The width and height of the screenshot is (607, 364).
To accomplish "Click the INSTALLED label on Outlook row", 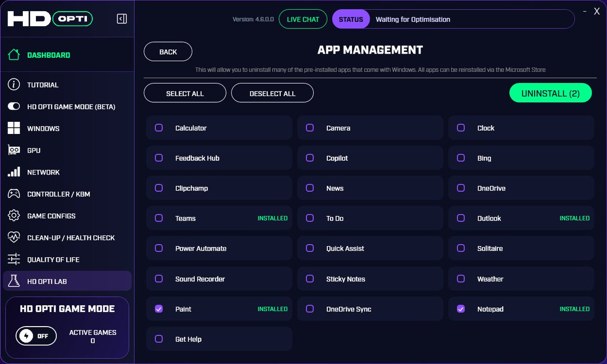I will click(x=575, y=218).
